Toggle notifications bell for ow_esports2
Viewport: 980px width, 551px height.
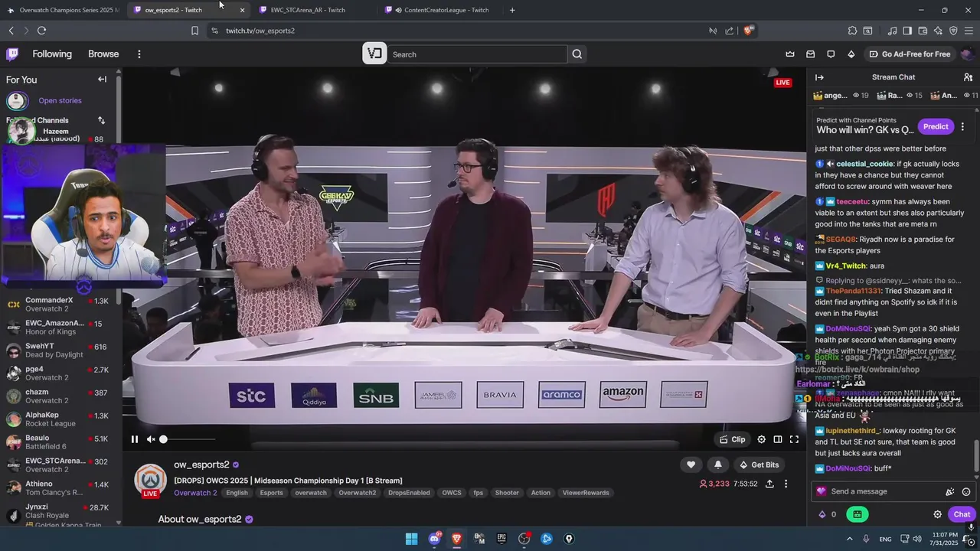click(717, 465)
